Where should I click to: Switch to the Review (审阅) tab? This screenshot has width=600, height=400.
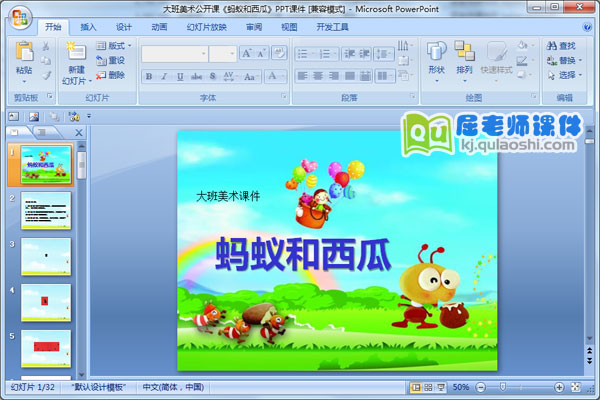point(254,27)
